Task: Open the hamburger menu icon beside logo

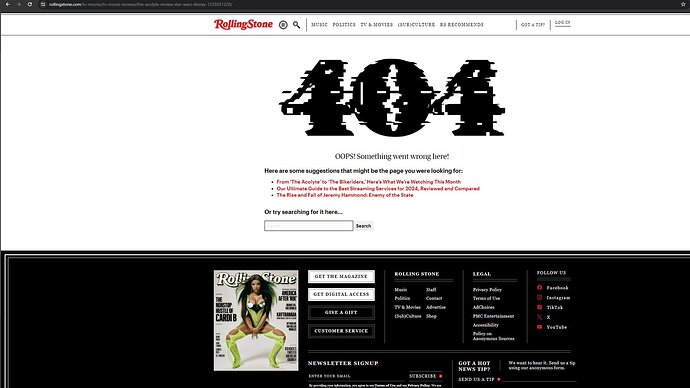Action: [283, 25]
